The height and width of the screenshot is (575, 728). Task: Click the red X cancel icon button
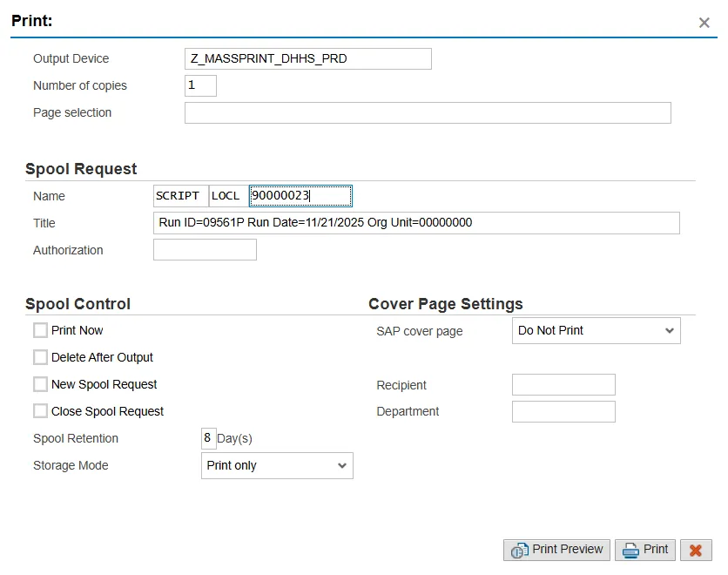696,550
